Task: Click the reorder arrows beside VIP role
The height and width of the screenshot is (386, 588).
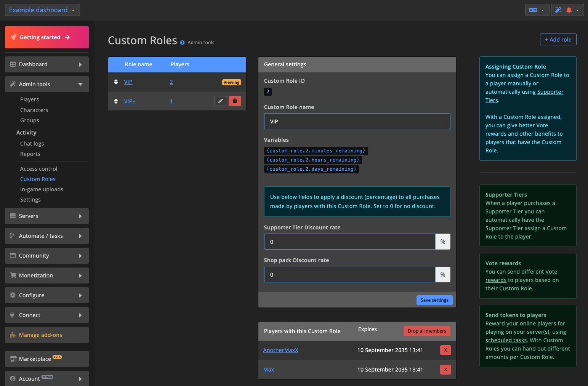Action: point(116,82)
